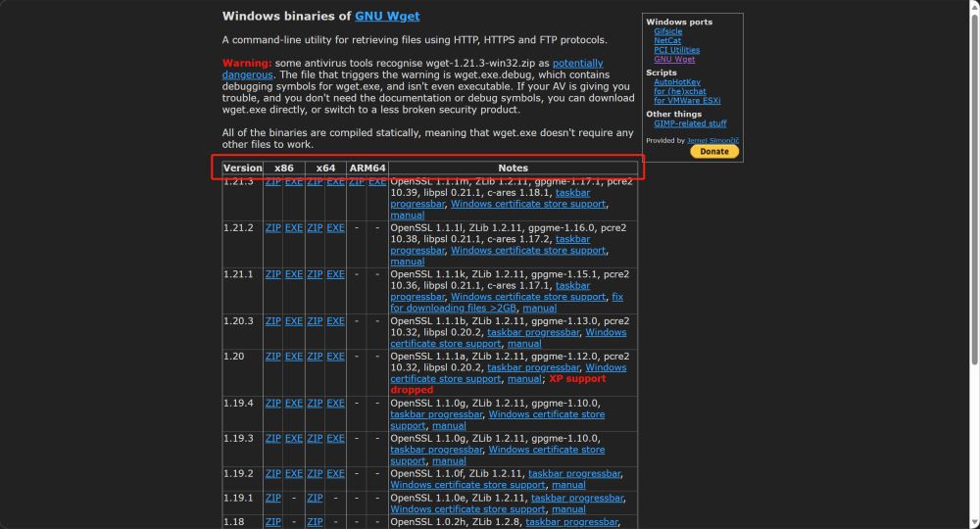The height and width of the screenshot is (529, 980).
Task: Open PCI Utilities in sidebar
Action: tap(676, 50)
